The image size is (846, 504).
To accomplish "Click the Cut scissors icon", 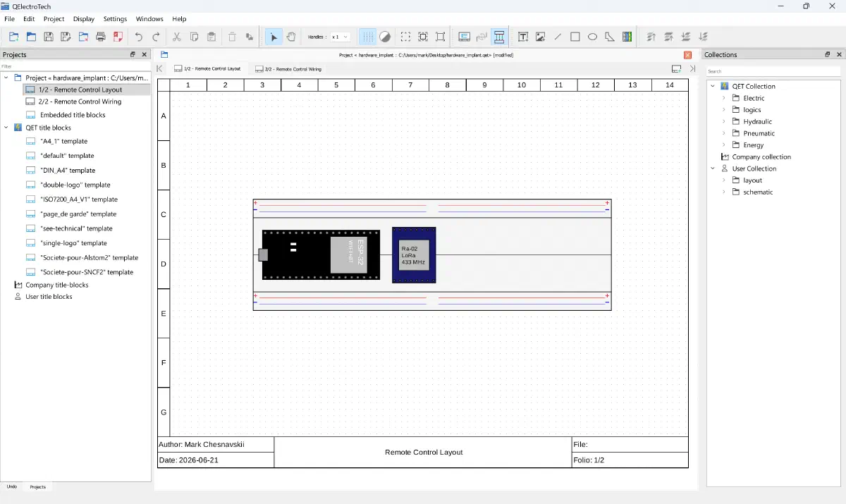I will click(x=177, y=37).
